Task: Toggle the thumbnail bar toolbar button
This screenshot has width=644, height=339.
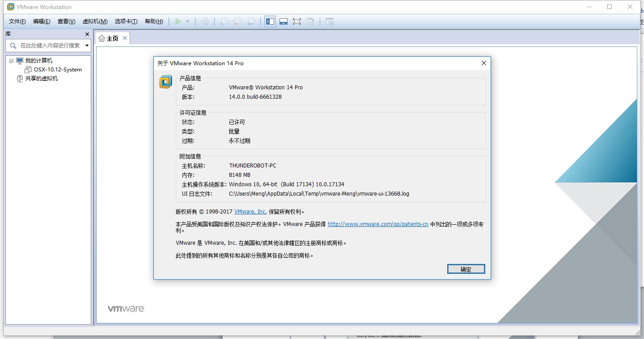Action: point(284,21)
